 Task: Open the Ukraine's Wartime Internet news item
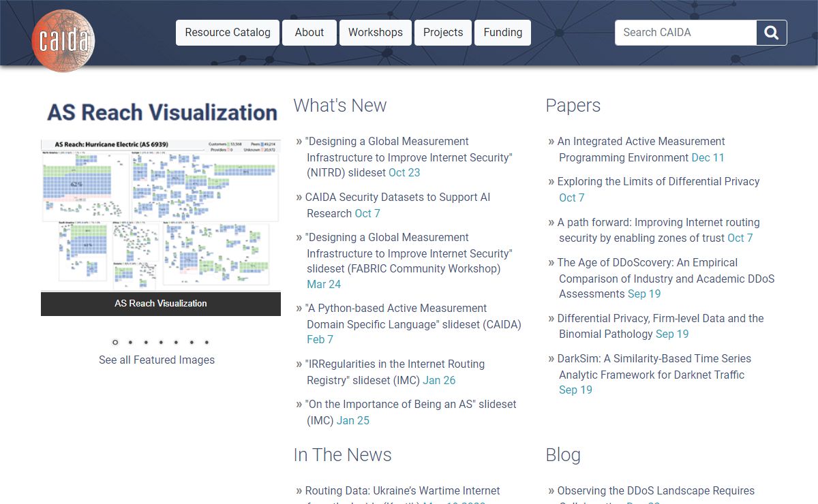pos(402,494)
